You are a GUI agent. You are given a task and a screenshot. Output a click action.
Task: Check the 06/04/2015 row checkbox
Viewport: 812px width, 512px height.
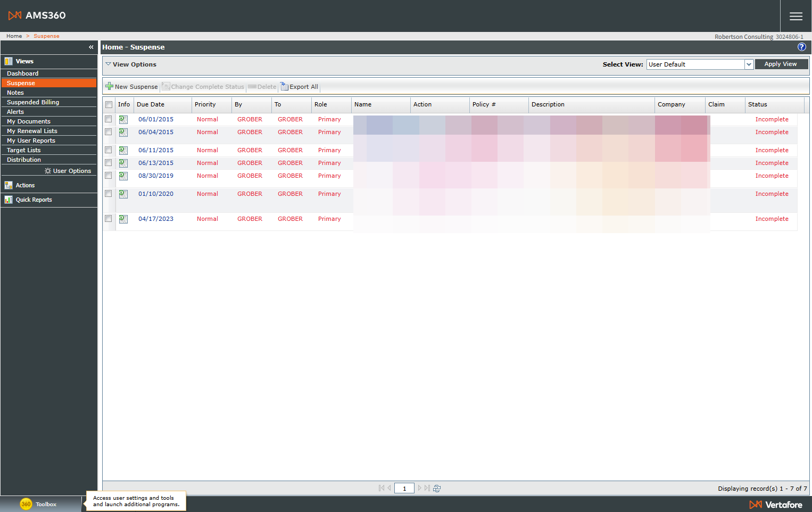(x=109, y=132)
